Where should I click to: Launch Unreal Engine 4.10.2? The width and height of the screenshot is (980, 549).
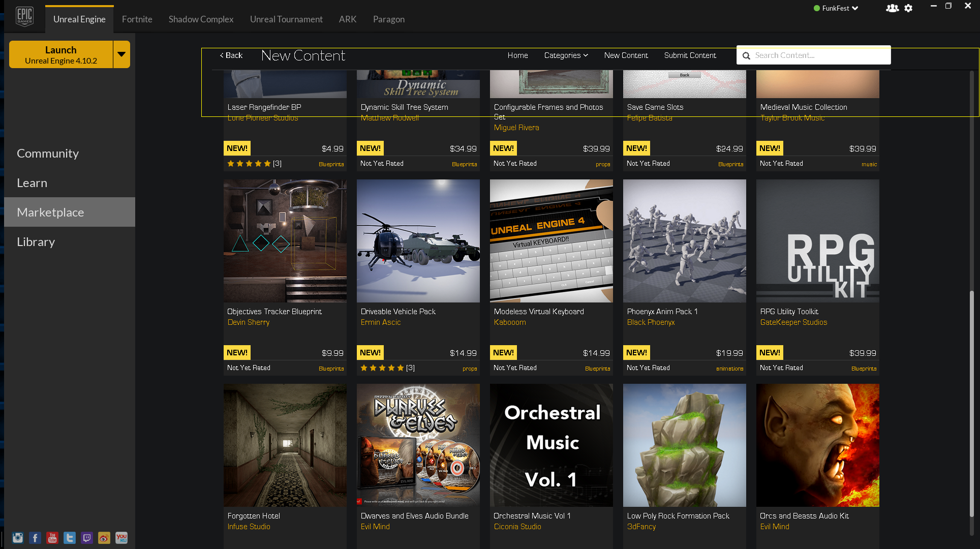pyautogui.click(x=61, y=54)
